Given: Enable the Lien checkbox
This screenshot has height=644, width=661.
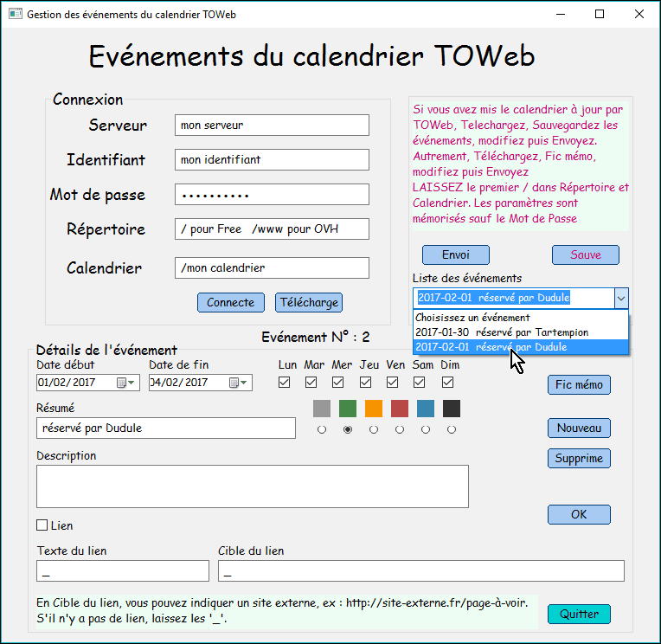Looking at the screenshot, I should (42, 525).
